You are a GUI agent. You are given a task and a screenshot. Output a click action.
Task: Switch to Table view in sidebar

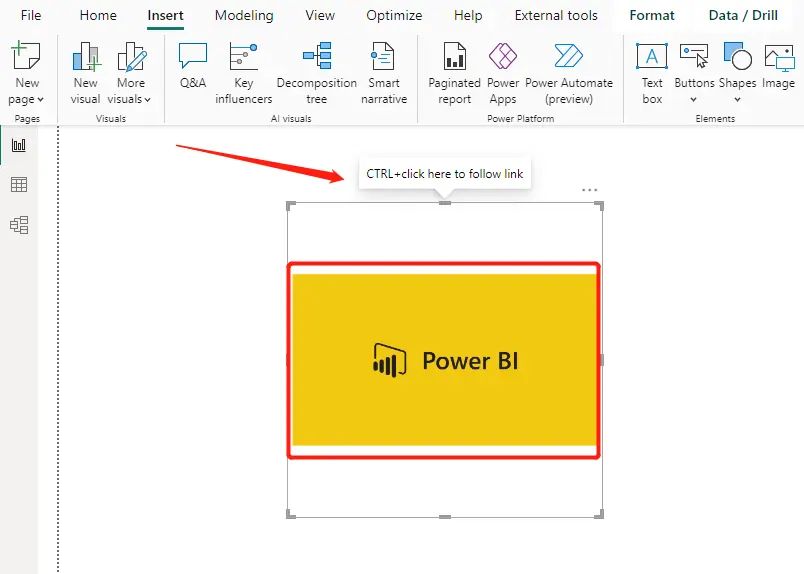[x=19, y=184]
